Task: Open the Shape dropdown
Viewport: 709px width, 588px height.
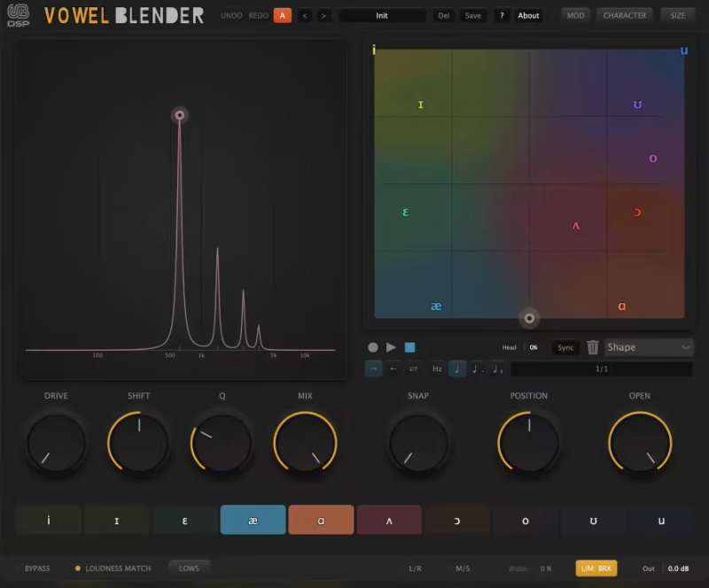Action: 649,347
